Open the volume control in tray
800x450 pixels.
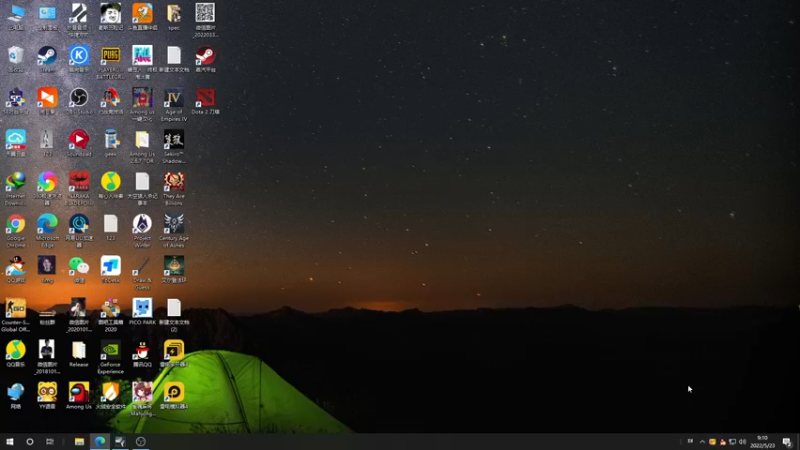[x=742, y=442]
